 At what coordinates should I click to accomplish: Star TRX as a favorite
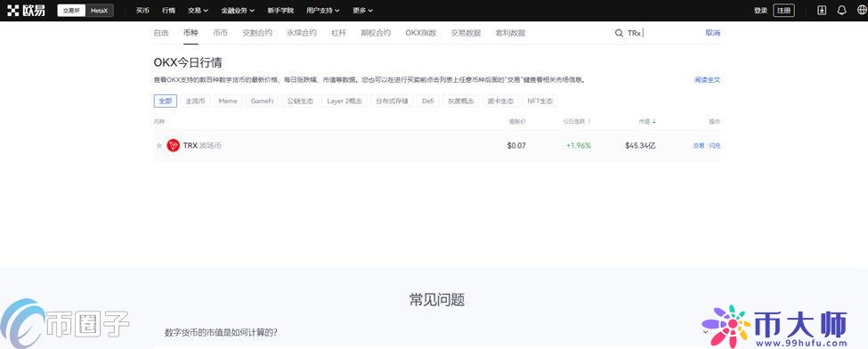point(159,146)
